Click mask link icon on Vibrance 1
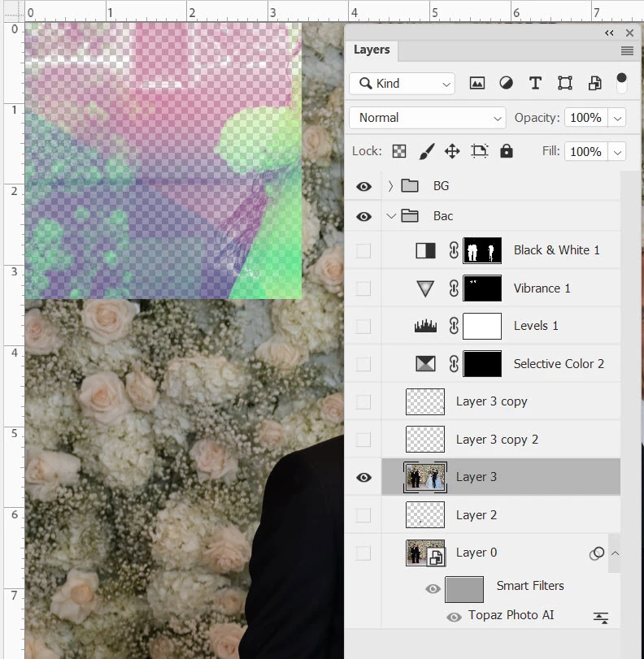644x659 pixels. pyautogui.click(x=454, y=288)
